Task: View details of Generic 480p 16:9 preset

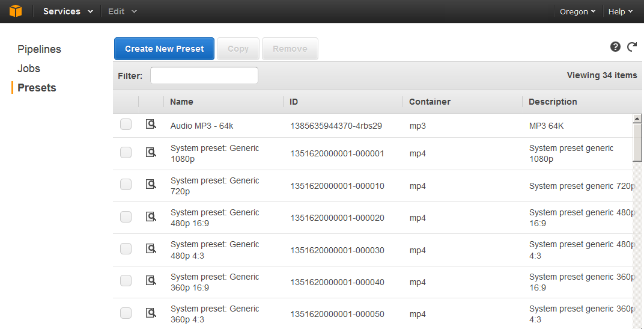Action: 151,217
